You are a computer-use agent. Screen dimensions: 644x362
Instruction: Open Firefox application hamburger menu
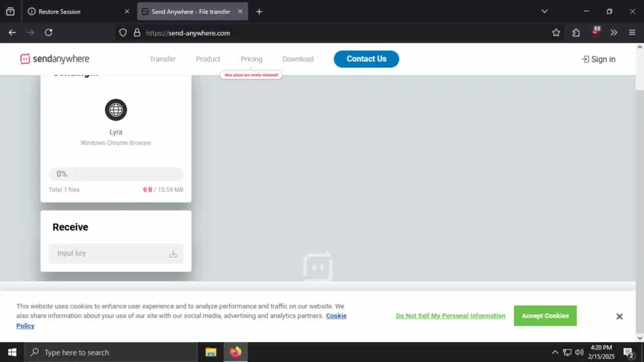pyautogui.click(x=632, y=33)
